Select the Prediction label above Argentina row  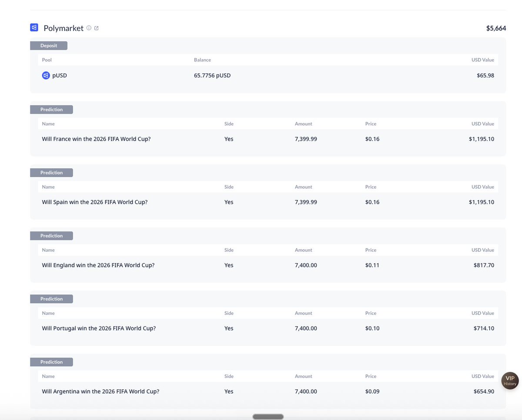(x=51, y=362)
